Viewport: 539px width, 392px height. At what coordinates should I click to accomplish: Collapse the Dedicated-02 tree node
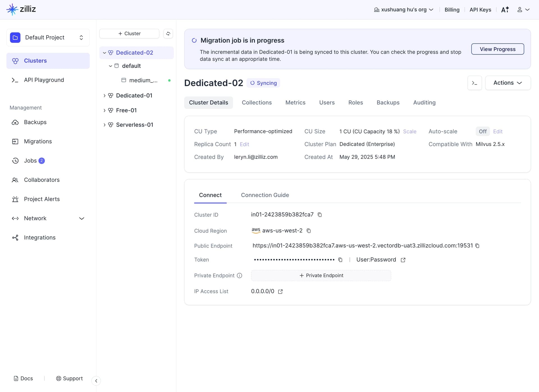(x=104, y=53)
